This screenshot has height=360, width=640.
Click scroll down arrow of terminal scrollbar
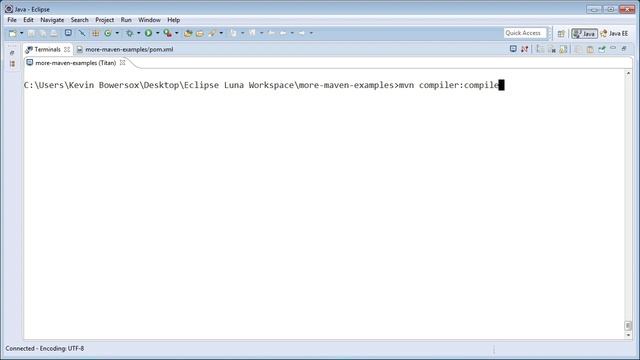[628, 335]
